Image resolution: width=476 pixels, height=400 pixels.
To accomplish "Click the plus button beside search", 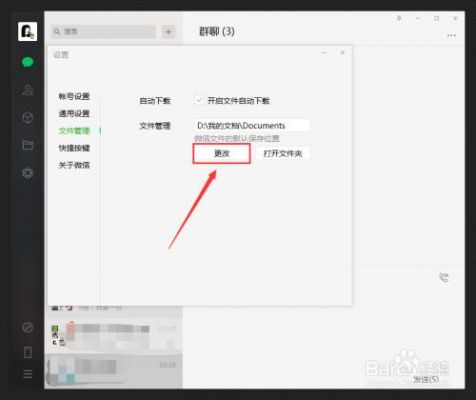I will click(x=168, y=32).
